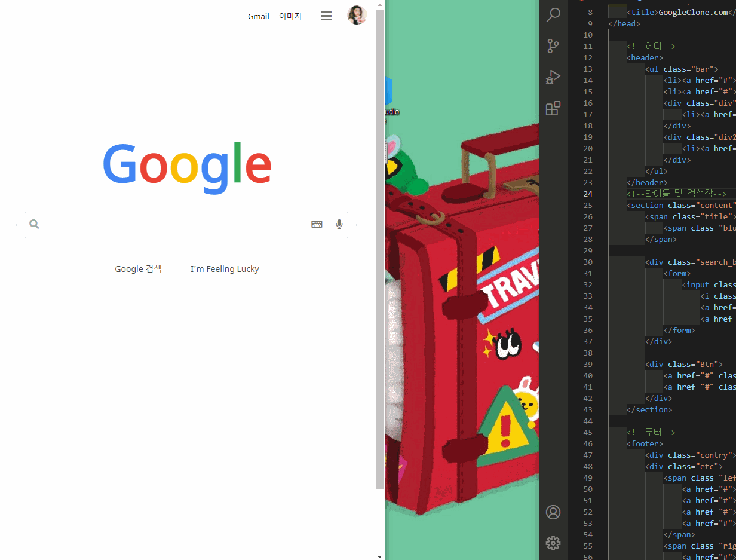This screenshot has height=560, width=736.
Task: Click the profile avatar picture
Action: click(x=357, y=15)
